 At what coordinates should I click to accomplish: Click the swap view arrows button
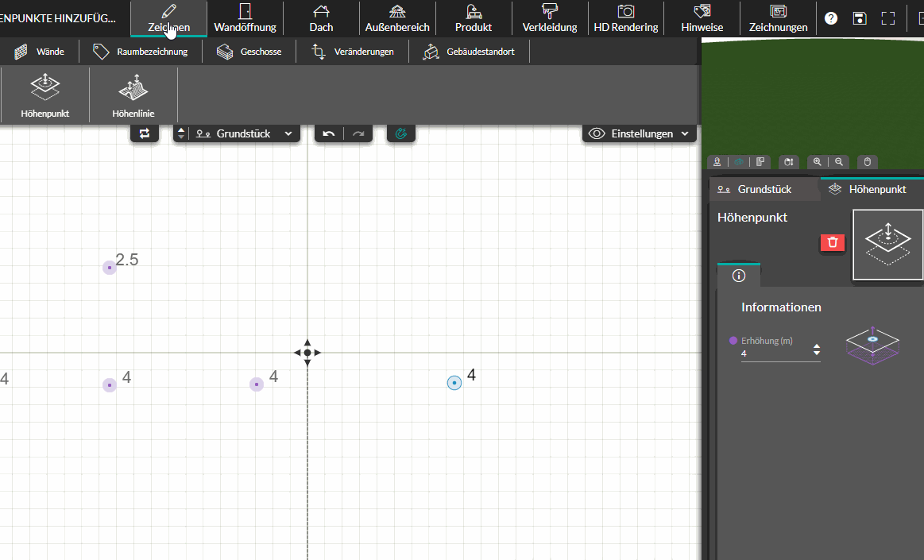(145, 133)
